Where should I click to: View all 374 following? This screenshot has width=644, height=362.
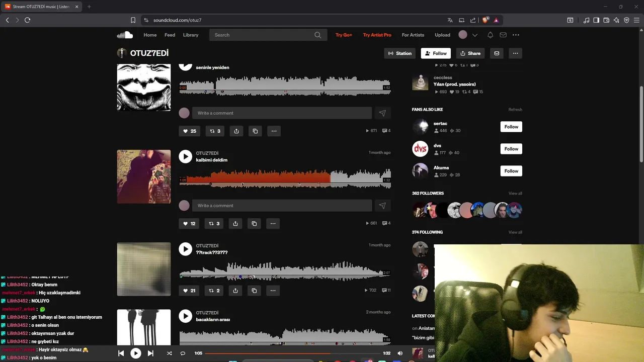[515, 232]
